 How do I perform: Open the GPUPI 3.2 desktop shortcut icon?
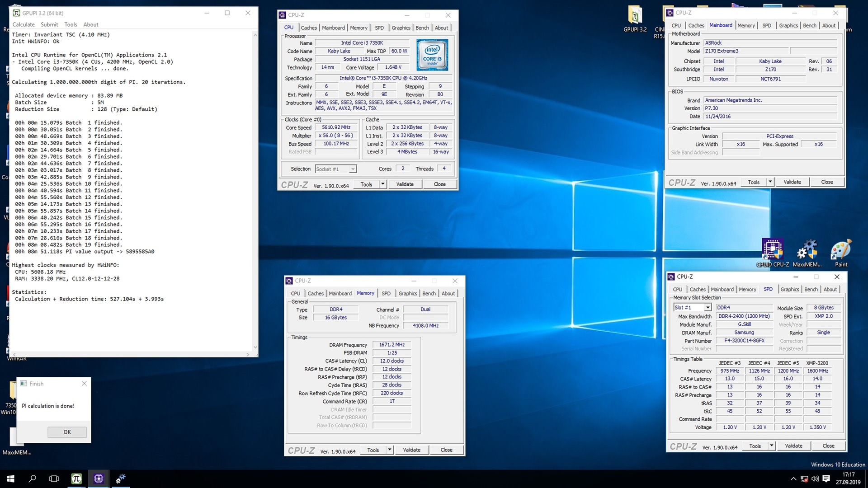coord(635,19)
